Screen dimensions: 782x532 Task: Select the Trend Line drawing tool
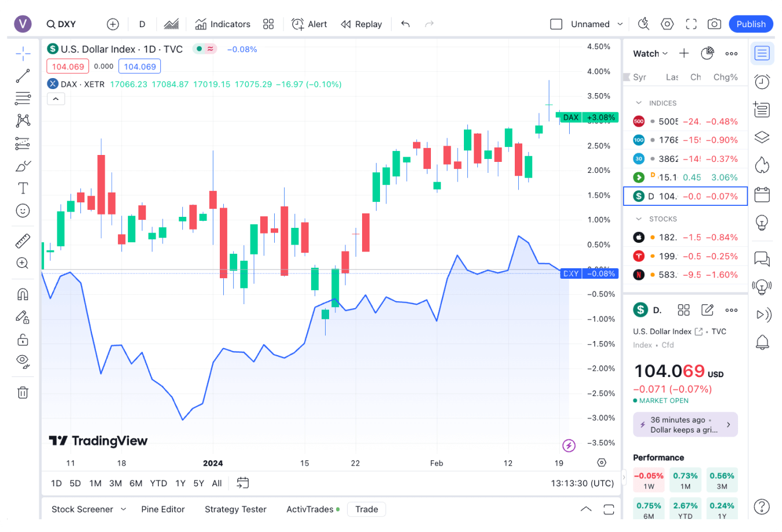pos(23,76)
